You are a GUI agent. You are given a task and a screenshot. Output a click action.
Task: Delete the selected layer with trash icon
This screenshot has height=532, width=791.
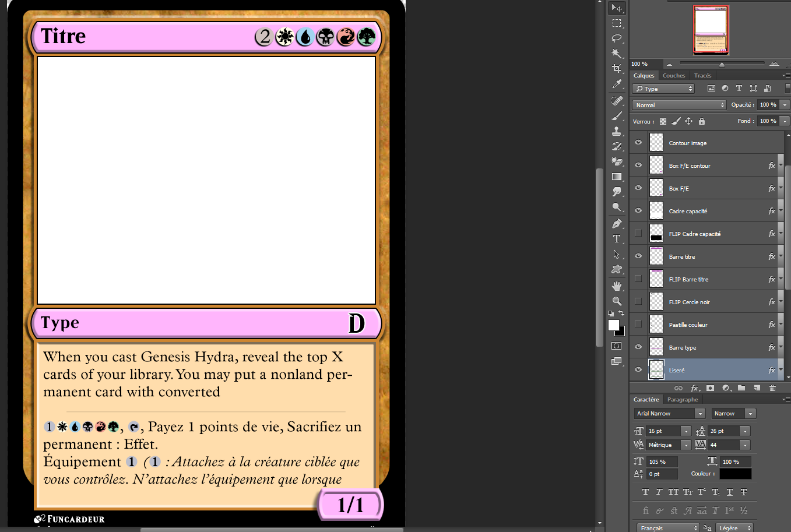pyautogui.click(x=772, y=388)
